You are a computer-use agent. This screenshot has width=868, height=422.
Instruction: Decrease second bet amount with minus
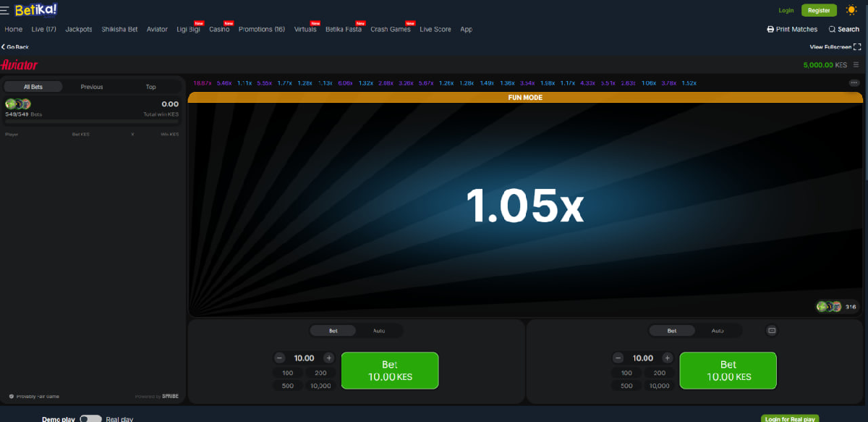(618, 358)
